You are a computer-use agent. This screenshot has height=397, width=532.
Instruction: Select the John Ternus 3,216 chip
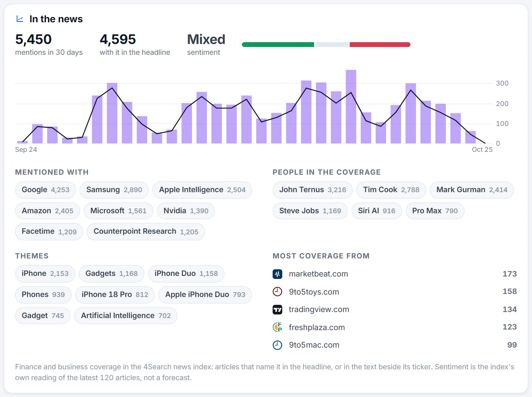(x=313, y=190)
